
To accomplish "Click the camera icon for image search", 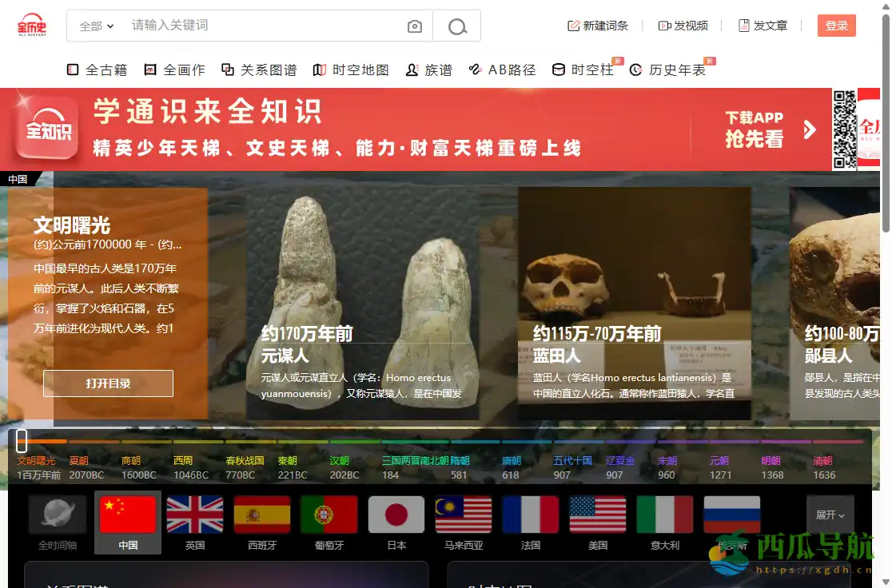I will (414, 26).
